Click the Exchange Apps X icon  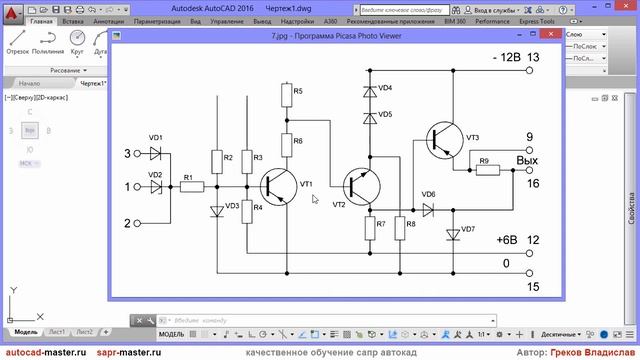point(528,10)
